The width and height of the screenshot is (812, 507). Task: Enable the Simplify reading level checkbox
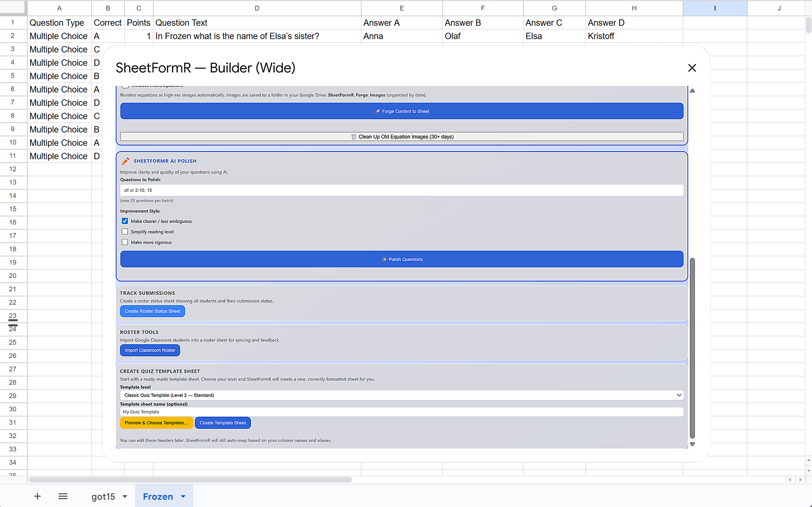coord(125,231)
